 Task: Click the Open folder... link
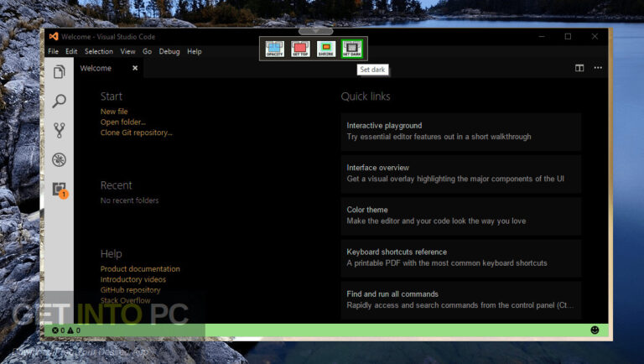[x=122, y=122]
